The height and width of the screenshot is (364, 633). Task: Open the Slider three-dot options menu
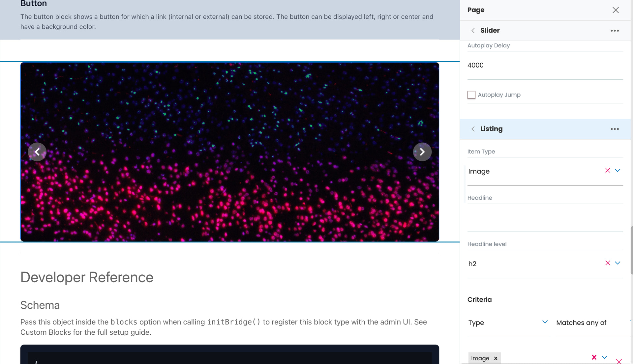click(615, 31)
